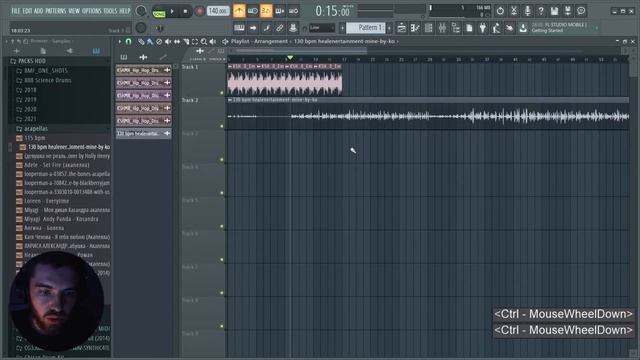
Task: Toggle the metronome button
Action: click(239, 11)
